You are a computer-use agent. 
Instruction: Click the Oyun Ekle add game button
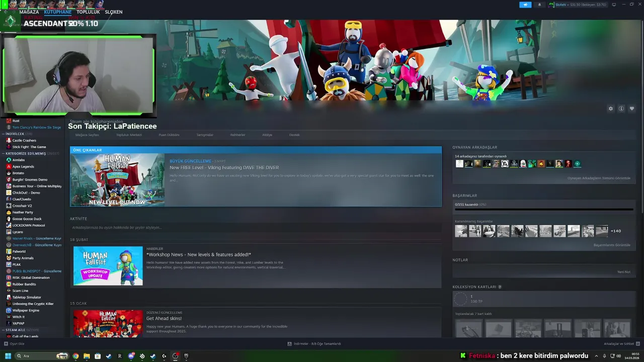tap(14, 344)
